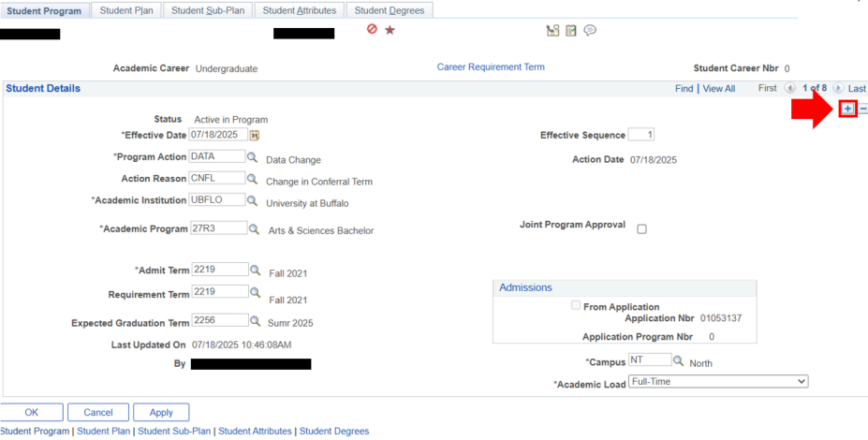The width and height of the screenshot is (868, 440).
Task: Go to next row arrow
Action: 837,89
